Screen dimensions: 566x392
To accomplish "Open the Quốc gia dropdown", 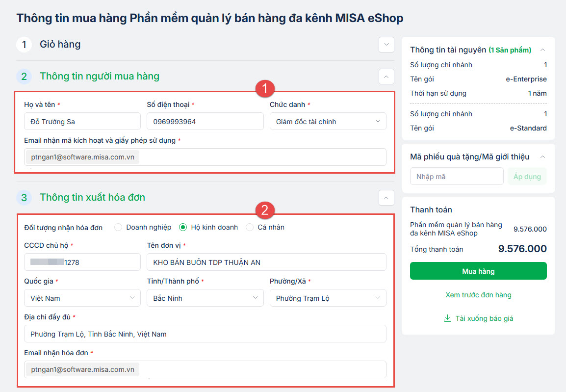I will (x=82, y=298).
